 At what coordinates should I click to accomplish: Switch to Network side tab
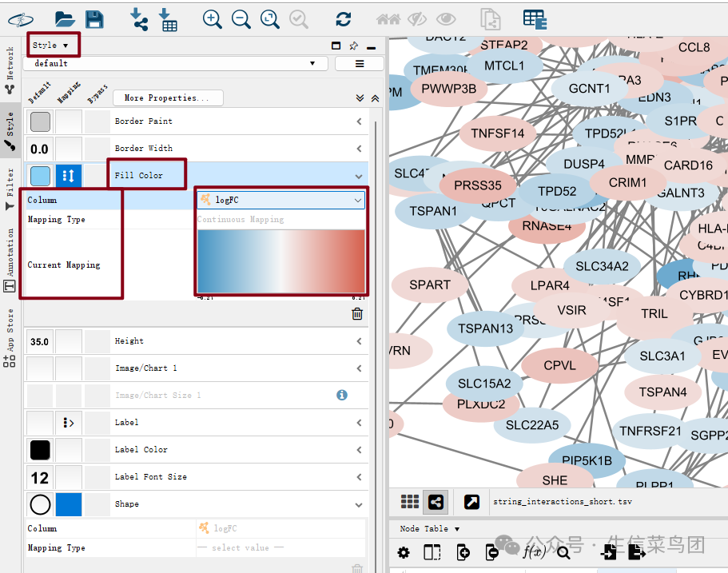(x=10, y=70)
